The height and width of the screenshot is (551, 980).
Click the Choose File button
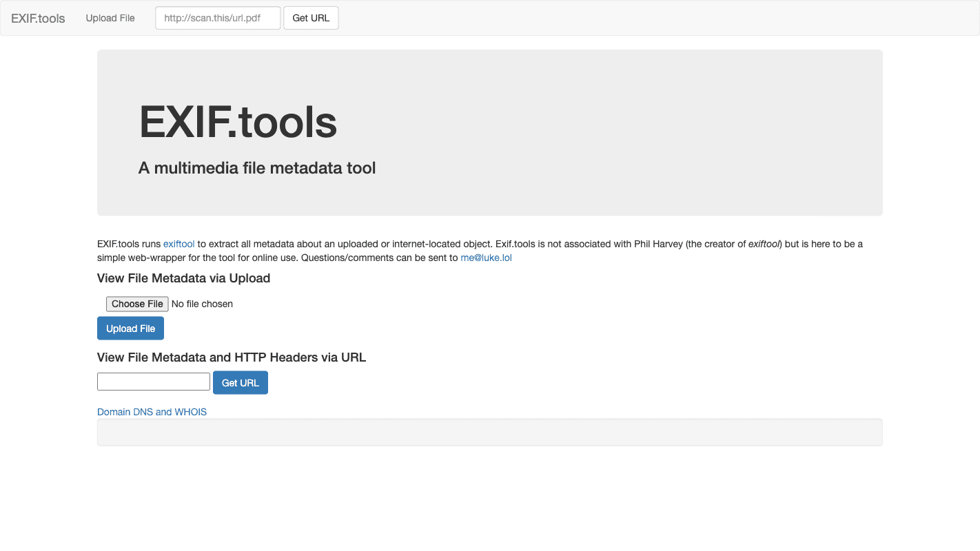coord(137,304)
